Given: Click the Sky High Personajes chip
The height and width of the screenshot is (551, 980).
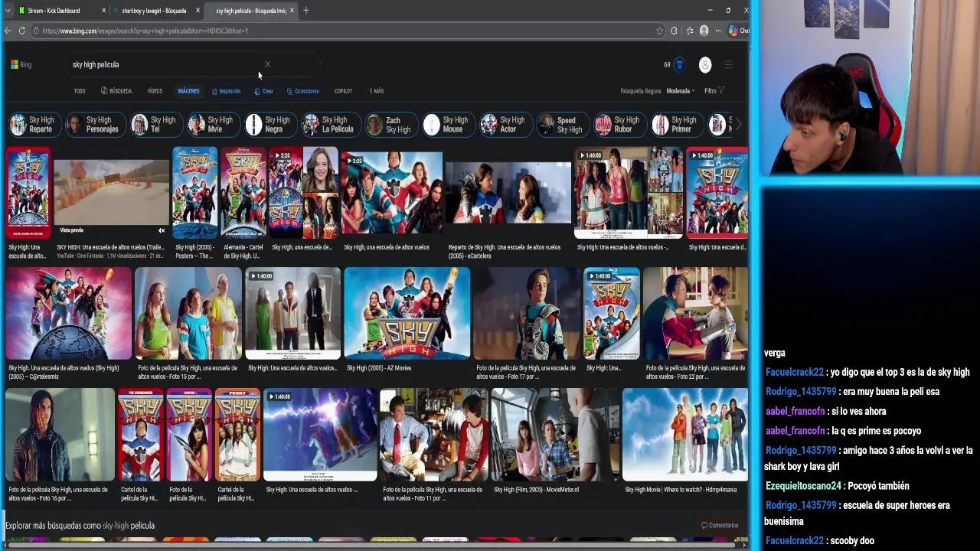Looking at the screenshot, I should [x=94, y=125].
